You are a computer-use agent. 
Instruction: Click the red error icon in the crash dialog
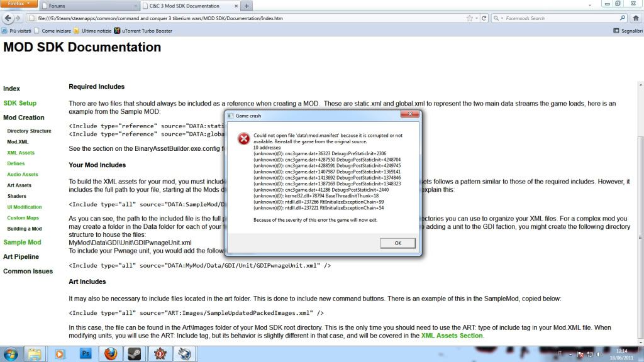pos(243,139)
